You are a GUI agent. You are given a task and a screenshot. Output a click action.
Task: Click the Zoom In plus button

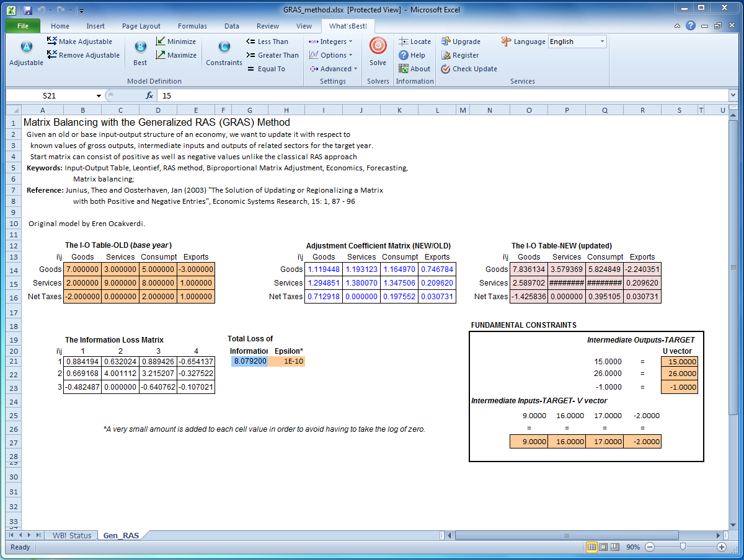point(722,547)
